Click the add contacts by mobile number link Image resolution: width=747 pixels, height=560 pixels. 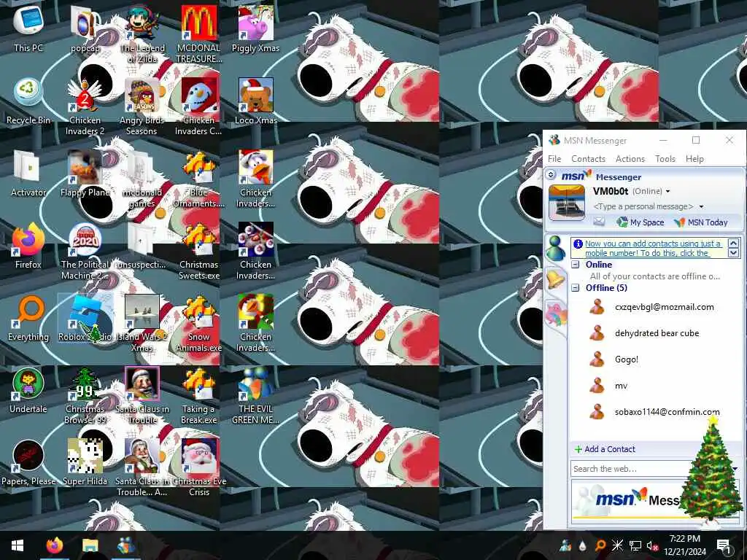tap(652, 248)
